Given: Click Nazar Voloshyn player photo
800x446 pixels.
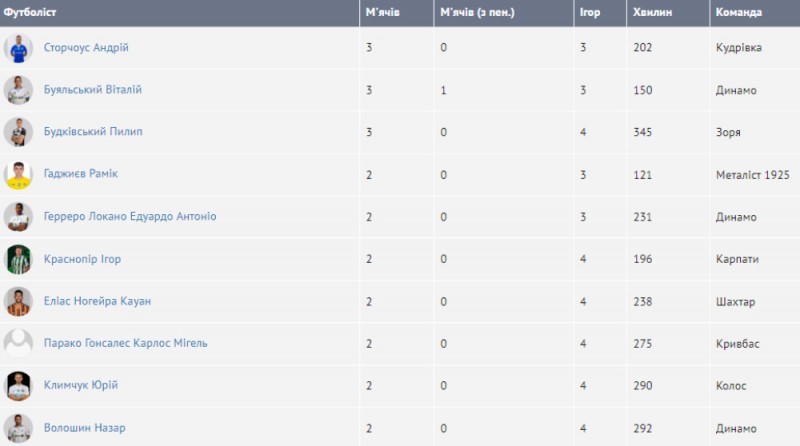Looking at the screenshot, I should [18, 428].
